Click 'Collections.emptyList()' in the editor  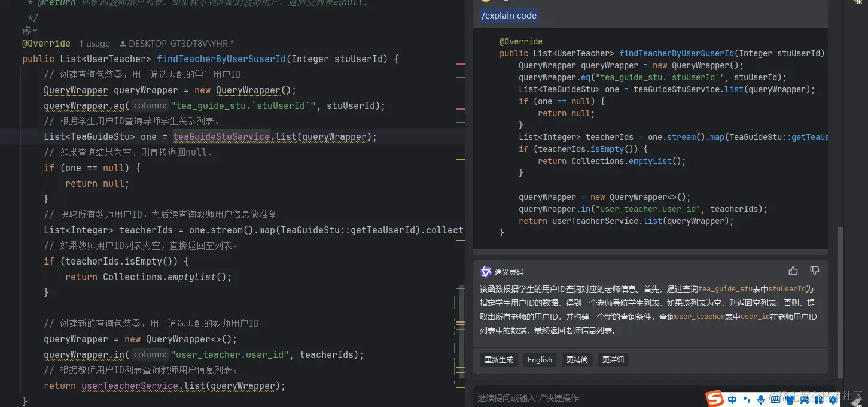(x=167, y=277)
